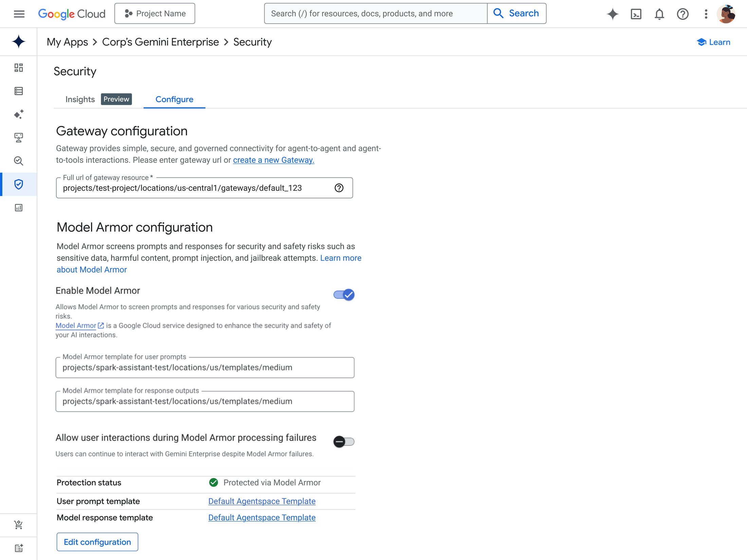Open the analytics chart sidebar icon
747x560 pixels.
pyautogui.click(x=19, y=208)
